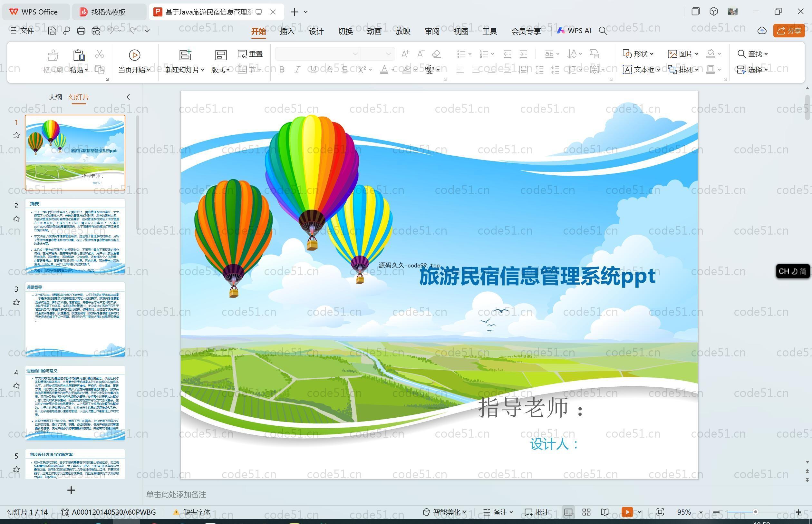Click the text highlight color swatch
812x524 pixels.
407,70
